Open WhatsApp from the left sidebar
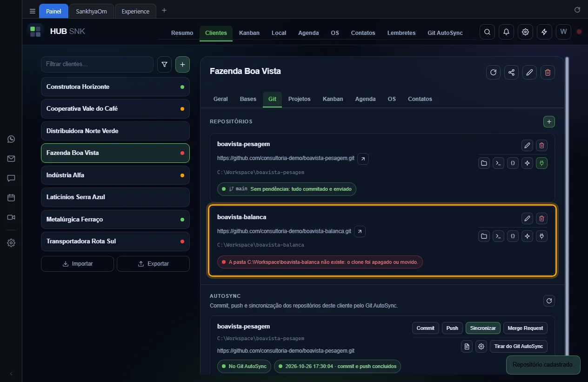Screen dimensions: 588x382 (x=11, y=139)
